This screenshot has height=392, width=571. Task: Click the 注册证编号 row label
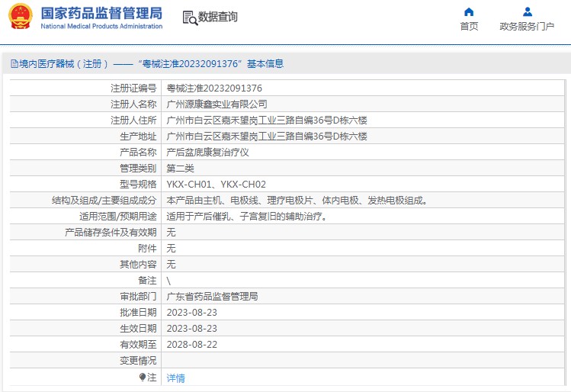point(133,88)
